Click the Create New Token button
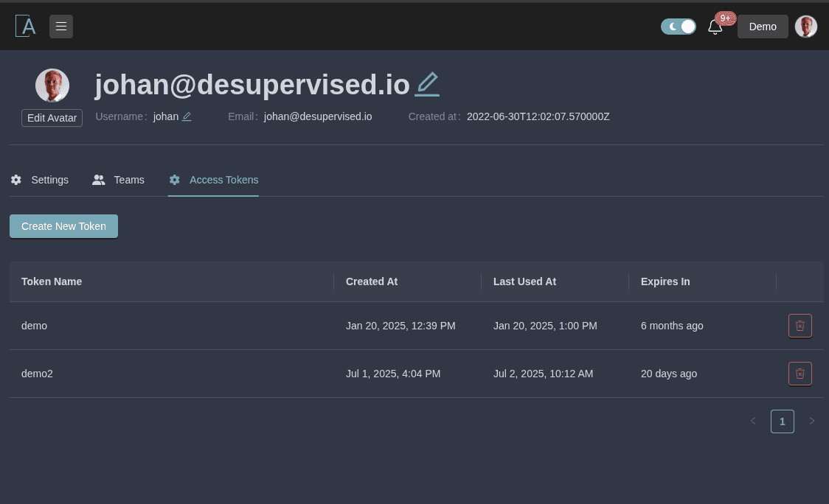The height and width of the screenshot is (504, 829). [x=63, y=226]
